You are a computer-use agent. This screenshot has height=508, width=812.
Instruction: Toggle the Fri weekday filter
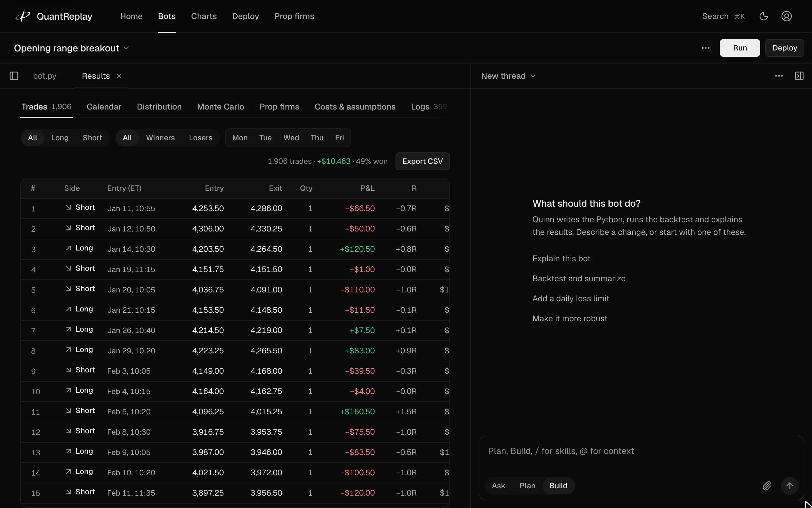pos(340,138)
